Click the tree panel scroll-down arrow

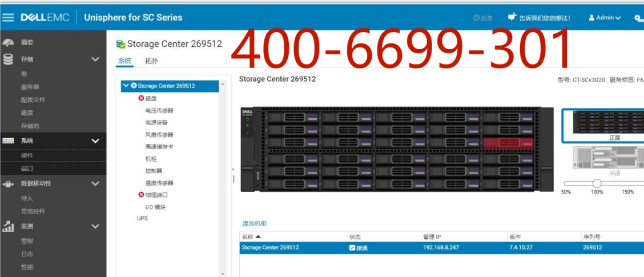click(x=223, y=274)
